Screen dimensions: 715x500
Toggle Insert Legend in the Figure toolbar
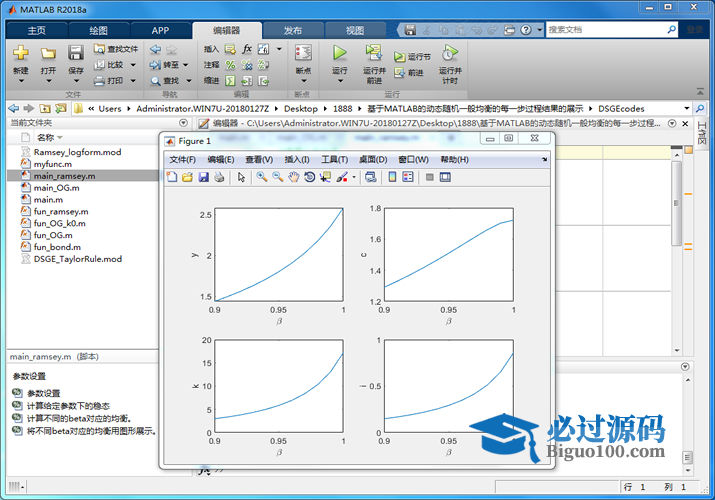pos(408,177)
